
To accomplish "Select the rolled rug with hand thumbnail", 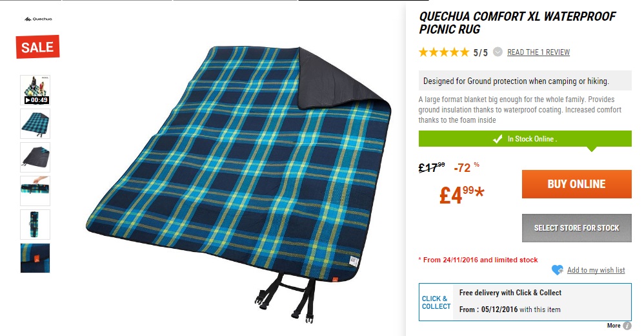I will coord(35,191).
